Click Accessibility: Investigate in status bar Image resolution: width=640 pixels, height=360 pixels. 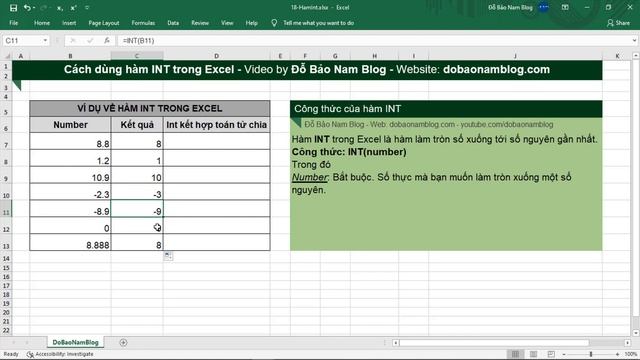click(60, 354)
